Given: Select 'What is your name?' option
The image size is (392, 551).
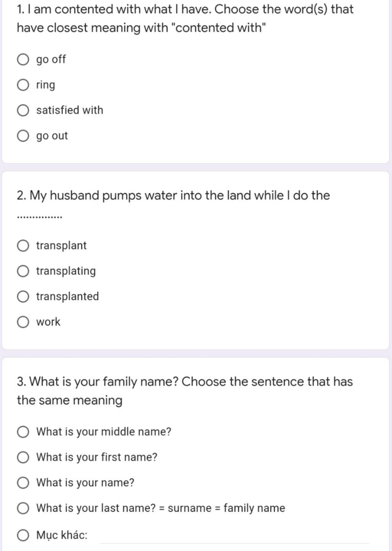Looking at the screenshot, I should coord(23,483).
